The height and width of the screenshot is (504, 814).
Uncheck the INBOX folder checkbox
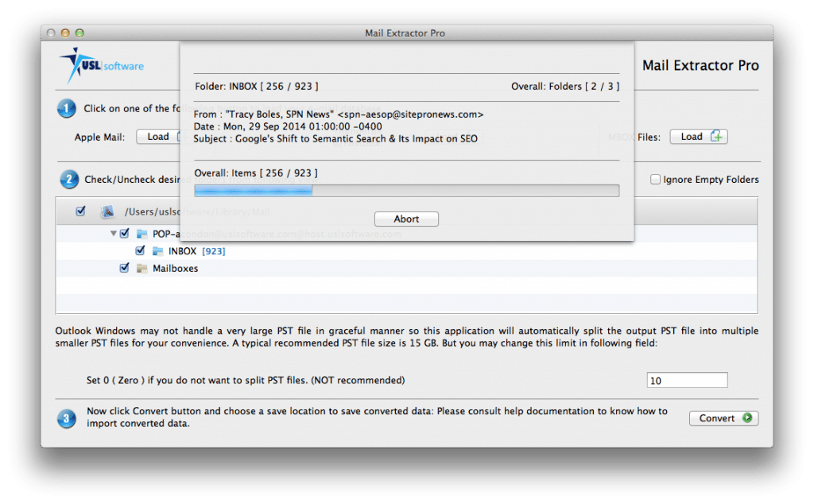(x=140, y=250)
